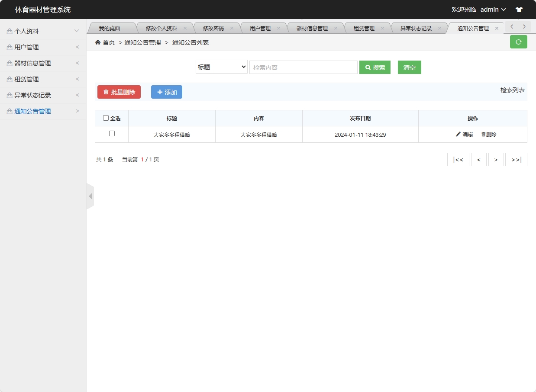Click the 添加 add button
Viewport: 536px width, 392px height.
(x=166, y=92)
